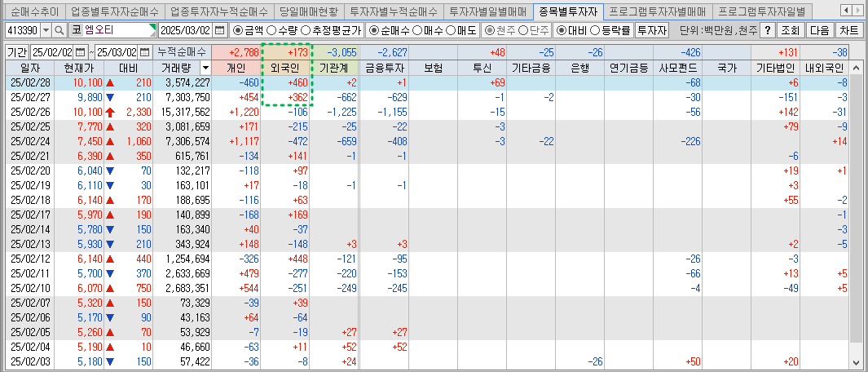
Task: Switch to the 프로그램투자자별매매 tab
Action: click(658, 11)
